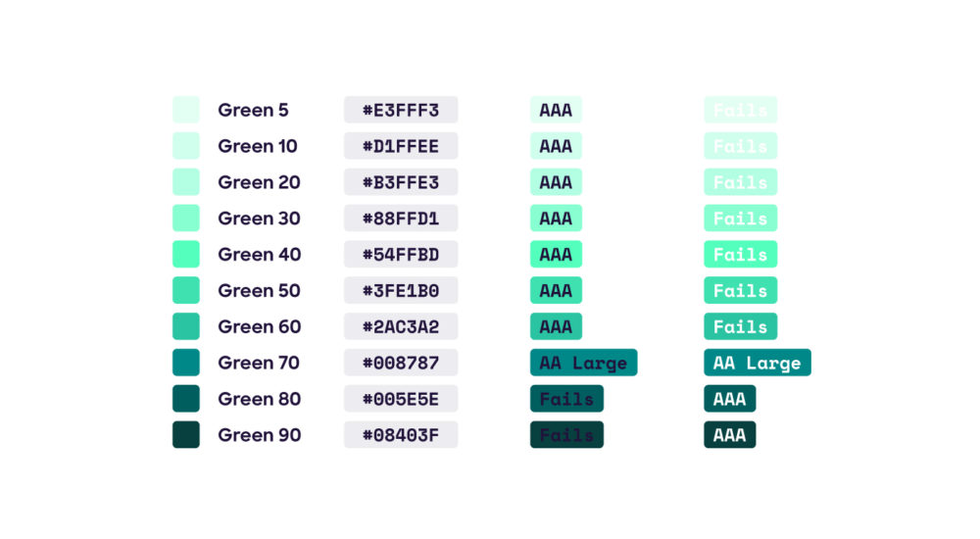This screenshot has height=539, width=980.
Task: Click the white-text AA Large badge
Action: coord(758,362)
